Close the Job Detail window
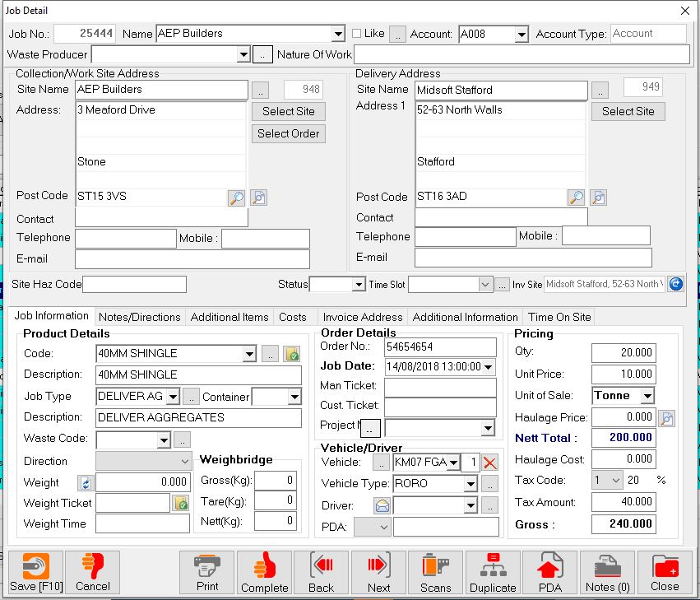This screenshot has width=700, height=600. [685, 11]
